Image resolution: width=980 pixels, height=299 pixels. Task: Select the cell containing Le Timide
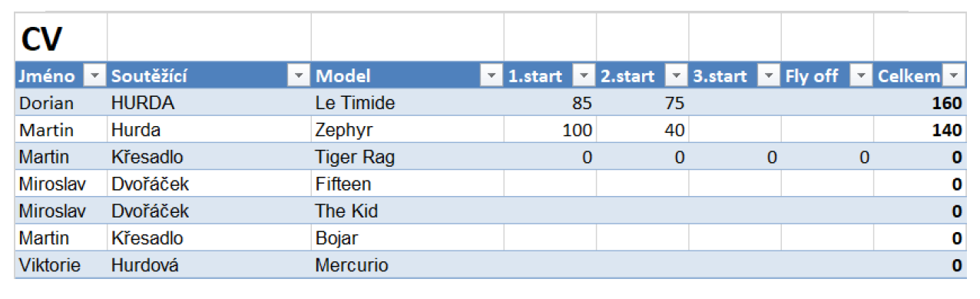407,103
